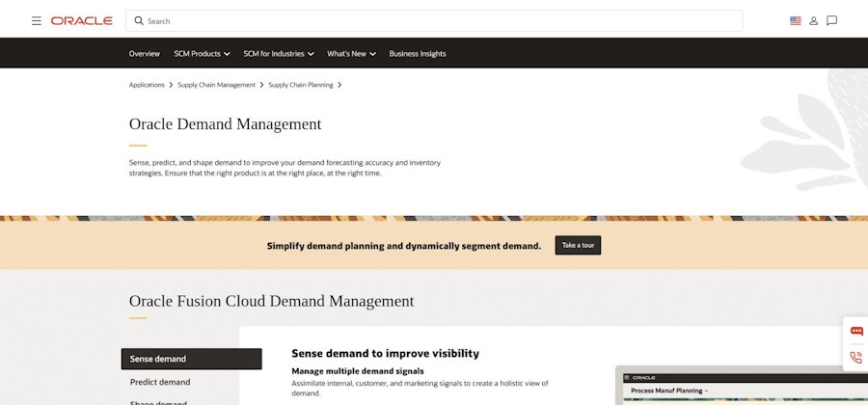Click Oracle Fusion Cloud Demand Management heading
868x405 pixels.
tap(271, 301)
